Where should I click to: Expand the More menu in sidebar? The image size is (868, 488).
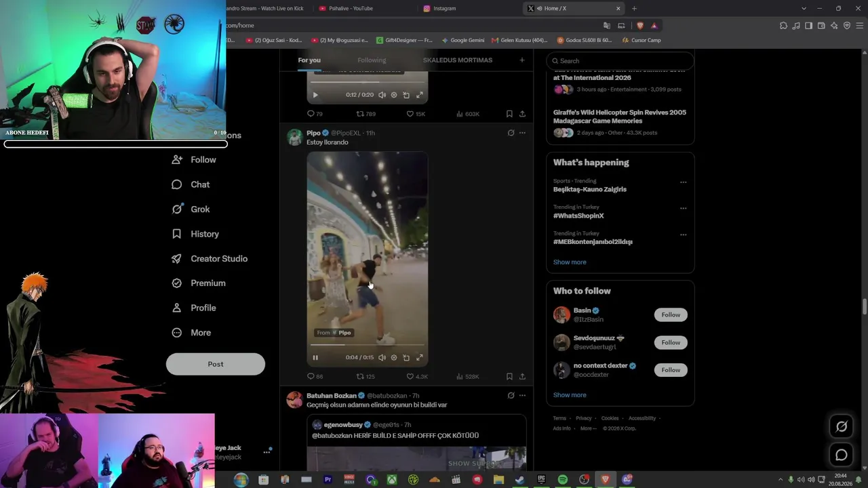191,333
